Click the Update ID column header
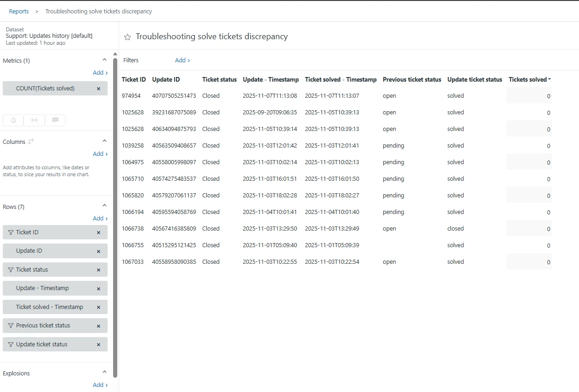The width and height of the screenshot is (579, 392). pyautogui.click(x=166, y=80)
